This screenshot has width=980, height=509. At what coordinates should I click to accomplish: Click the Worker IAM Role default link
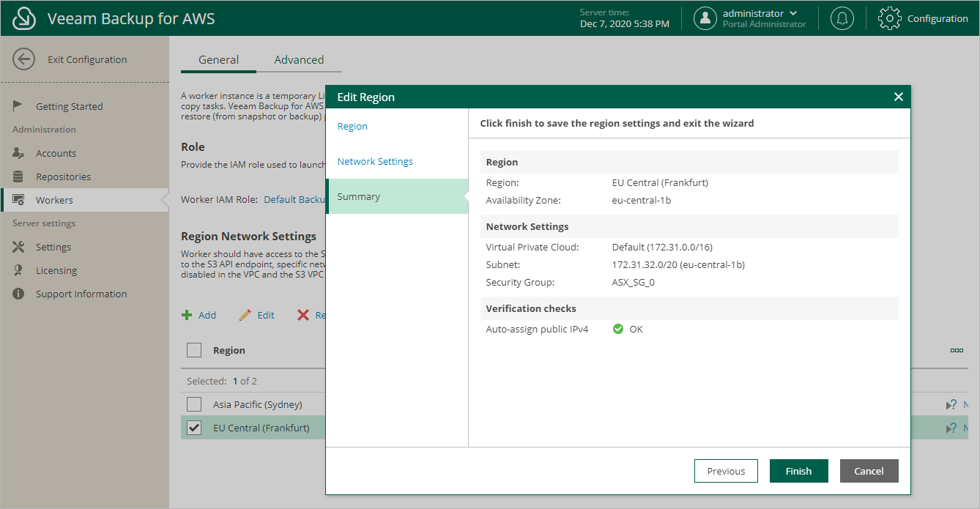294,199
